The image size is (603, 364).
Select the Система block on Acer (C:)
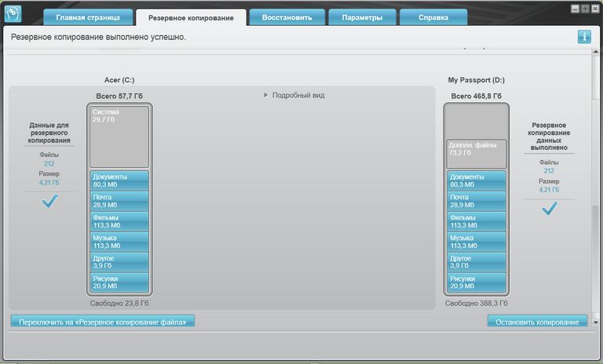(x=119, y=136)
